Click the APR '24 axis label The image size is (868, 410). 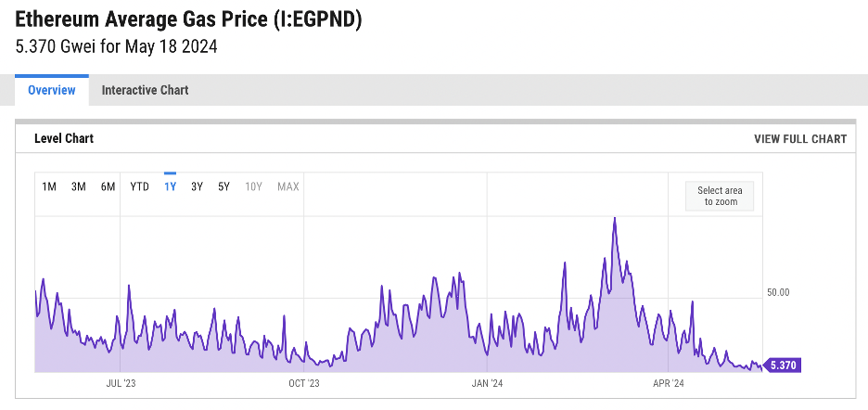click(669, 383)
